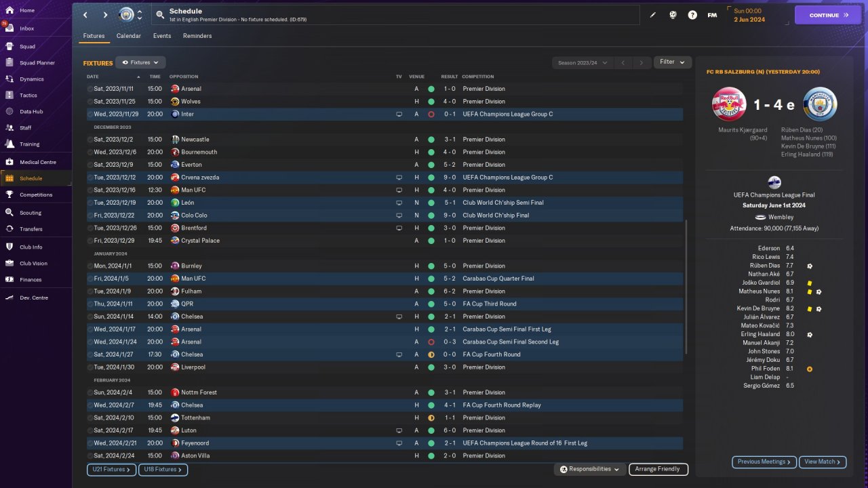Click the View Match button
Screen dimensions: 868x488
pos(823,462)
